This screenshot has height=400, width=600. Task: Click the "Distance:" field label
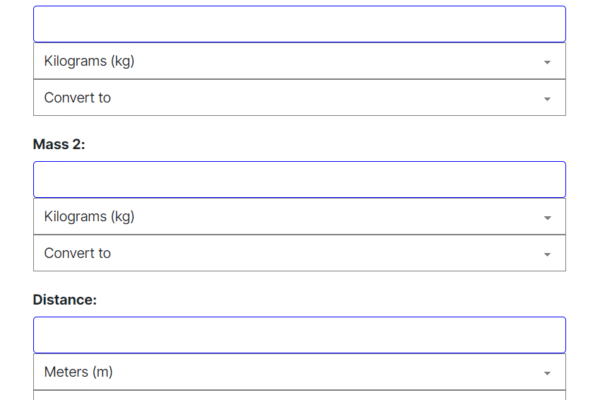[x=65, y=299]
